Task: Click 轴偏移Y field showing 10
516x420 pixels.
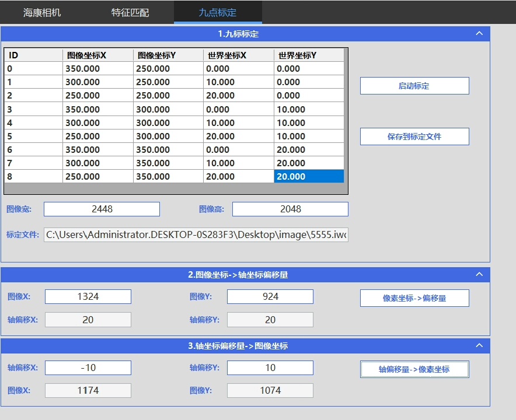Action: pos(270,367)
